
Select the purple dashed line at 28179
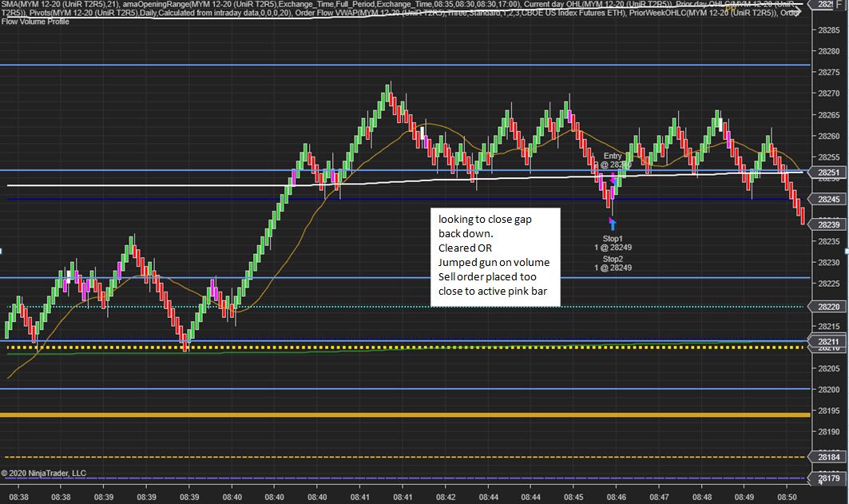(405, 478)
